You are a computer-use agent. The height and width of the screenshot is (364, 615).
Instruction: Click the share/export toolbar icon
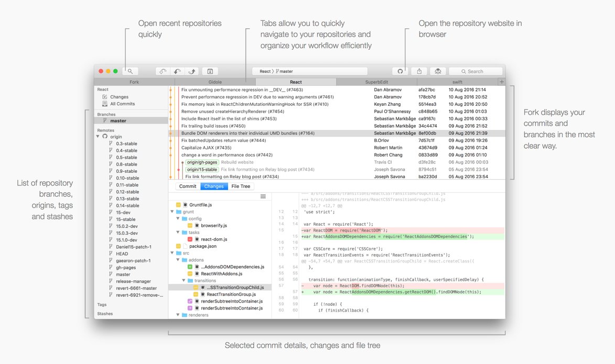(419, 71)
